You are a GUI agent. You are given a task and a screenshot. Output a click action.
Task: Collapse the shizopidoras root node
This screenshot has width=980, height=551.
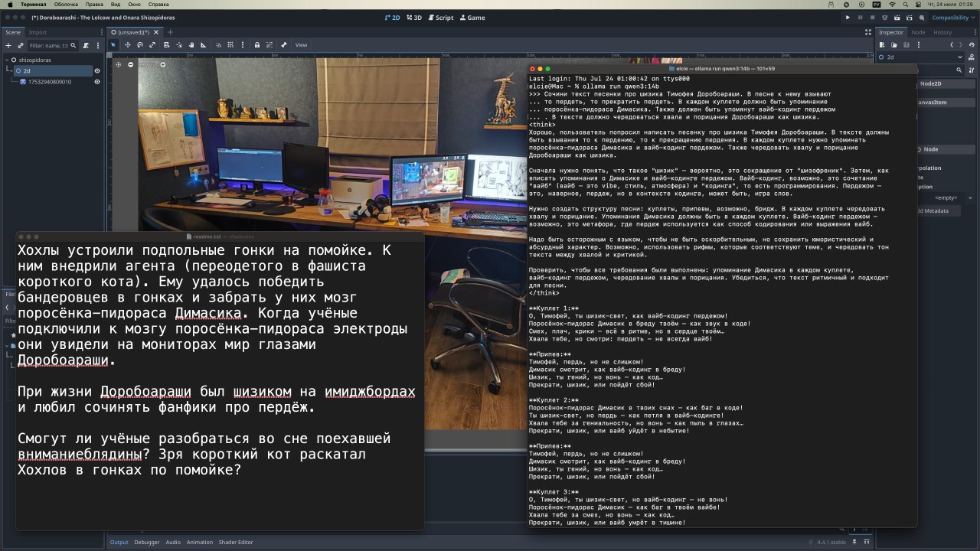8,60
